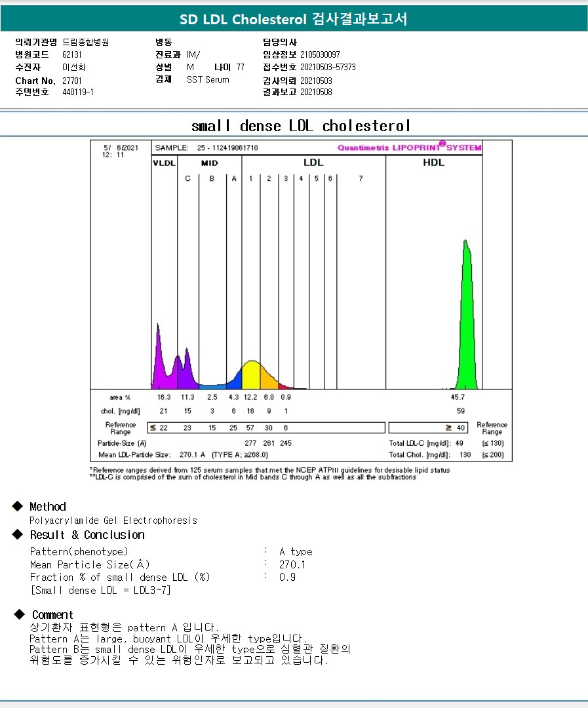588x708 pixels.
Task: Select area % value "16.3"
Action: [x=164, y=397]
